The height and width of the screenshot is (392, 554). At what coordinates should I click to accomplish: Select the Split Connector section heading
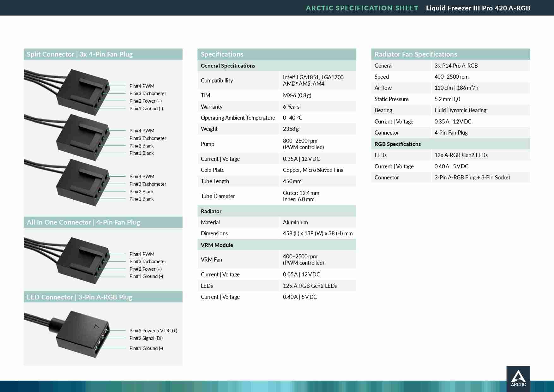click(x=80, y=54)
